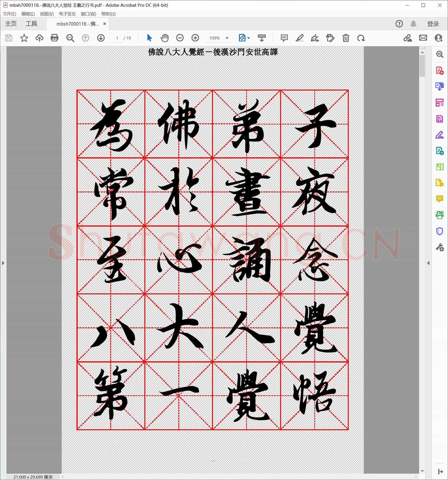Click the scroll down arrow
Image resolution: width=448 pixels, height=480 pixels.
tap(422, 471)
